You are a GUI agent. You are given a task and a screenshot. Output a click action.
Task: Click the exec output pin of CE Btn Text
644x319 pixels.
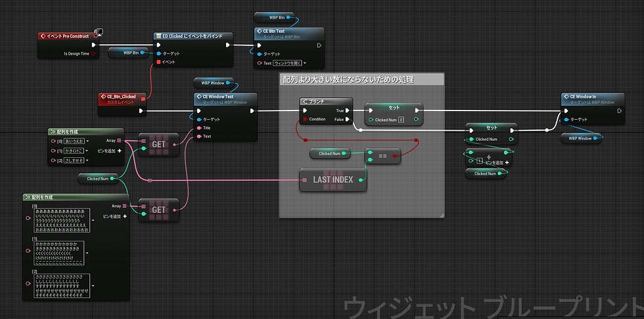(319, 45)
